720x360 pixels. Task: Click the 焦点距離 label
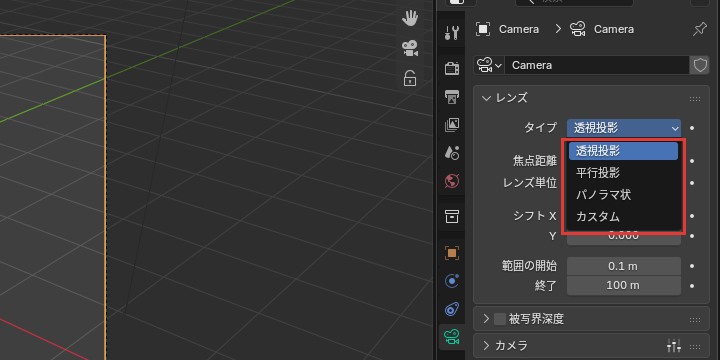(534, 161)
